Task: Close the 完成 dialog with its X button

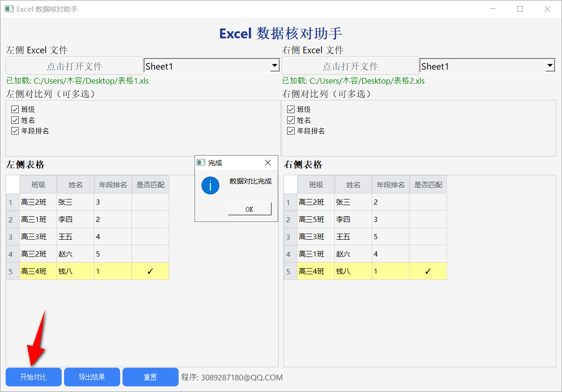Action: pyautogui.click(x=267, y=163)
